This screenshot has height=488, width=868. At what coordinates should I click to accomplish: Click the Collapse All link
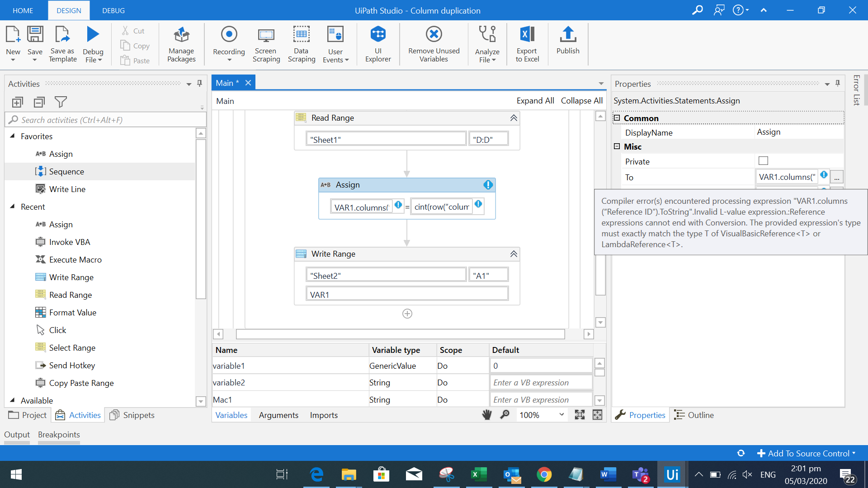pos(581,101)
